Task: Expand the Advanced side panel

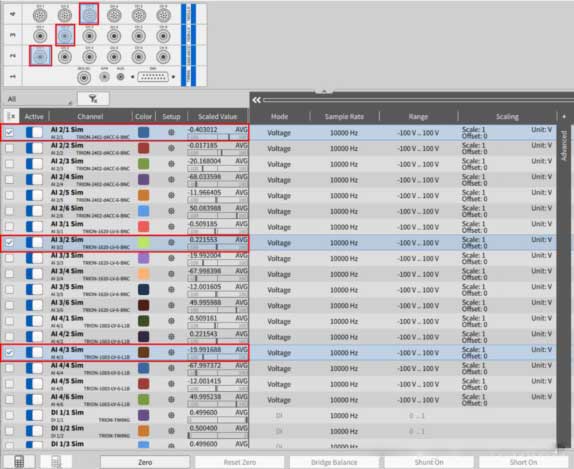Action: [564, 145]
